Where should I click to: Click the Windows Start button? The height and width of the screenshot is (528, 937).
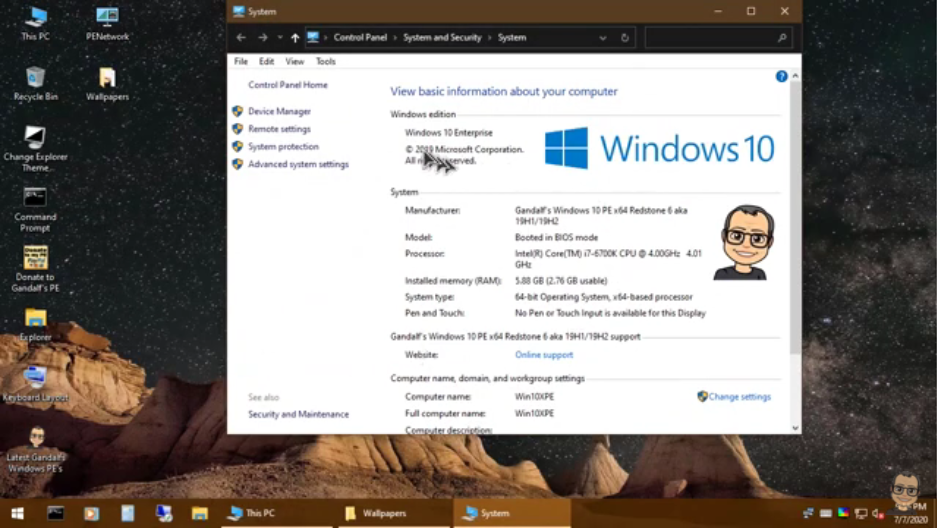[17, 513]
